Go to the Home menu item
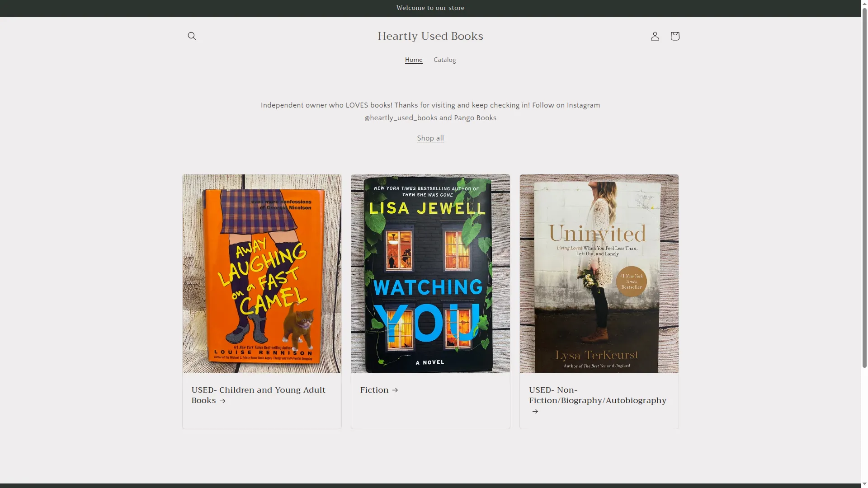 click(414, 60)
